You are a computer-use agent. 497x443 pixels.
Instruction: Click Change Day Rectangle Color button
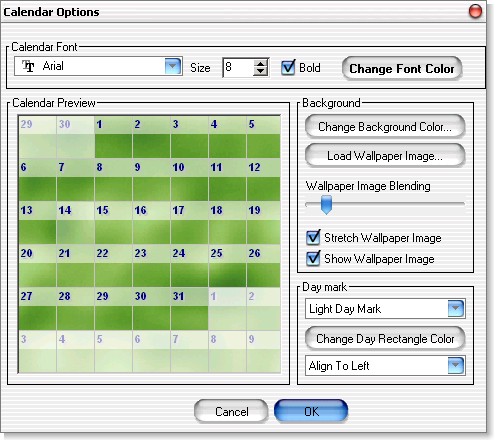point(385,339)
